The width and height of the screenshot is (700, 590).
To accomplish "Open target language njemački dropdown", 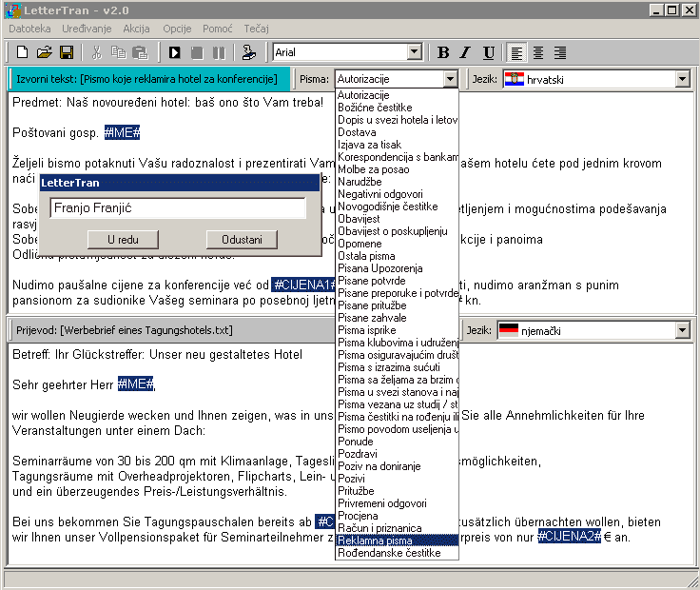I will (682, 330).
